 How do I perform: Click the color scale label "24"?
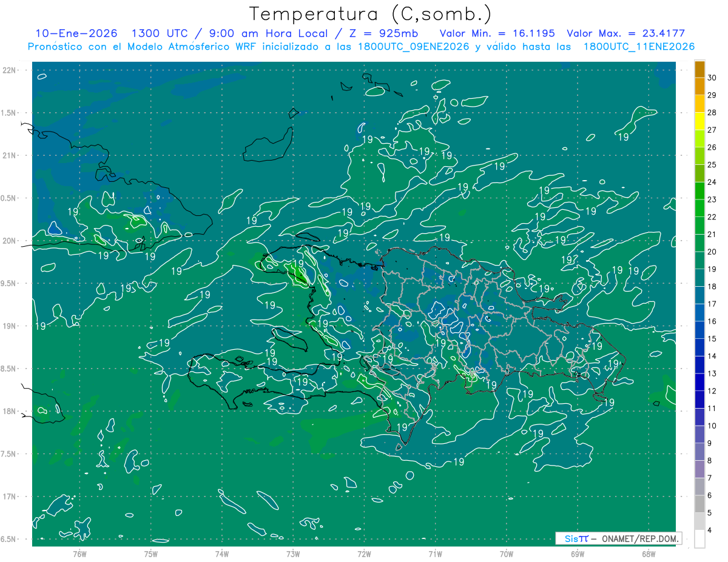pyautogui.click(x=713, y=182)
